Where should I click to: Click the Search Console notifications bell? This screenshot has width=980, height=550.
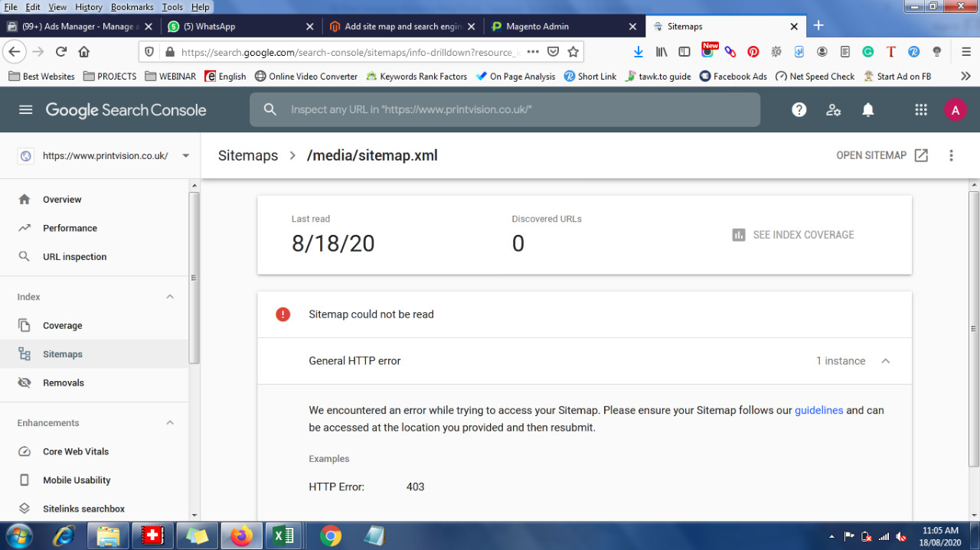(867, 109)
